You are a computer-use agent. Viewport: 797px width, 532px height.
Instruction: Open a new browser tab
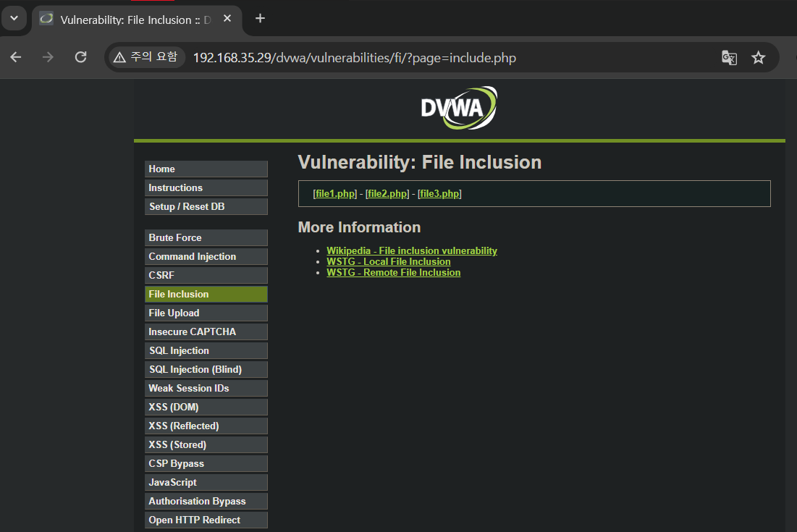click(260, 18)
